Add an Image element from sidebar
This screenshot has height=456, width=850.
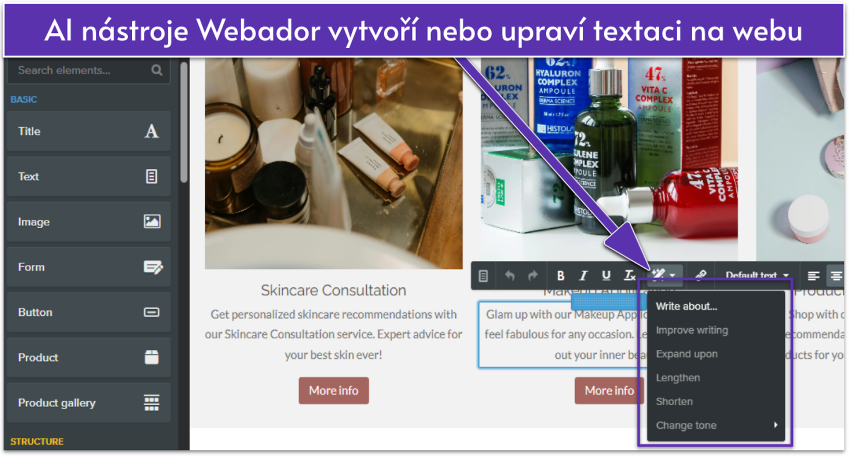click(88, 222)
